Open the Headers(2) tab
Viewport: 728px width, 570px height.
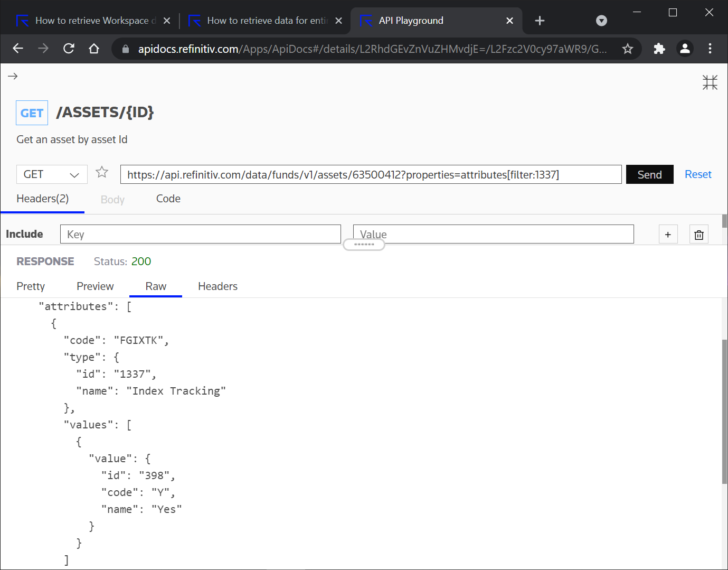[42, 199]
